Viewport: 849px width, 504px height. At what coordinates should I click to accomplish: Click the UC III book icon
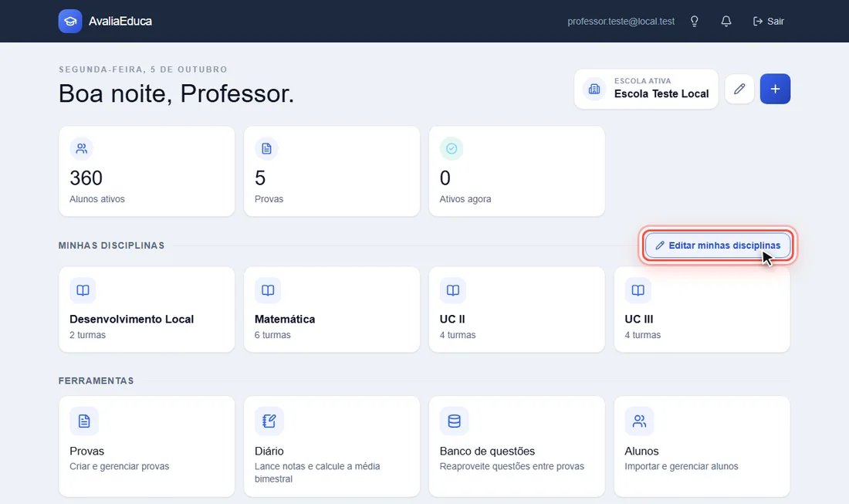(638, 290)
